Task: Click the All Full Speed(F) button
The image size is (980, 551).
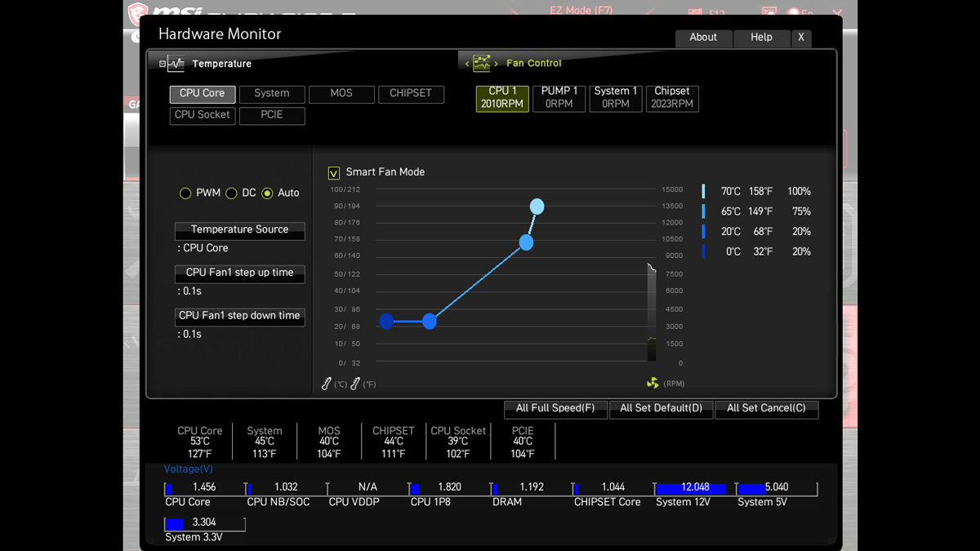Action: [555, 409]
